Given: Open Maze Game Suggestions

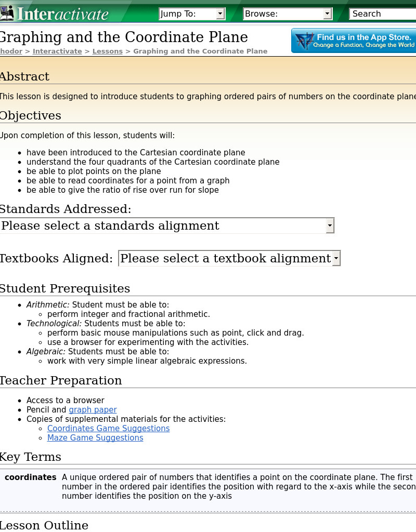Looking at the screenshot, I should [95, 438].
